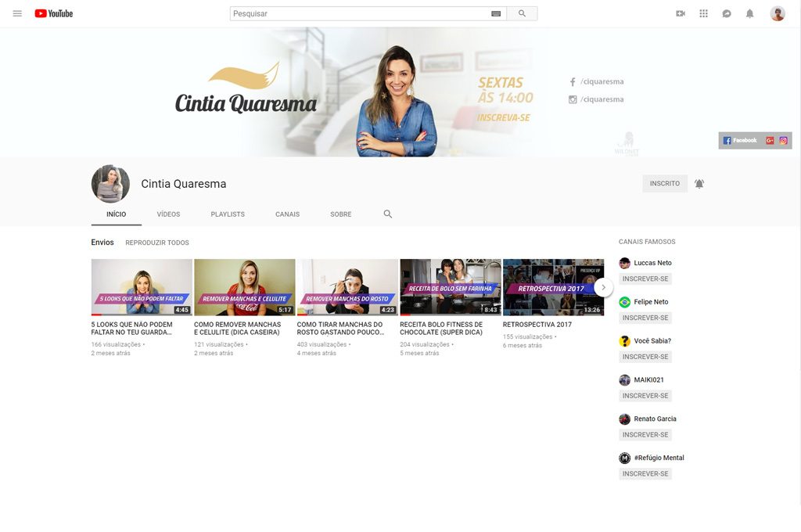
Task: Open the YouTube apps grid
Action: [703, 13]
